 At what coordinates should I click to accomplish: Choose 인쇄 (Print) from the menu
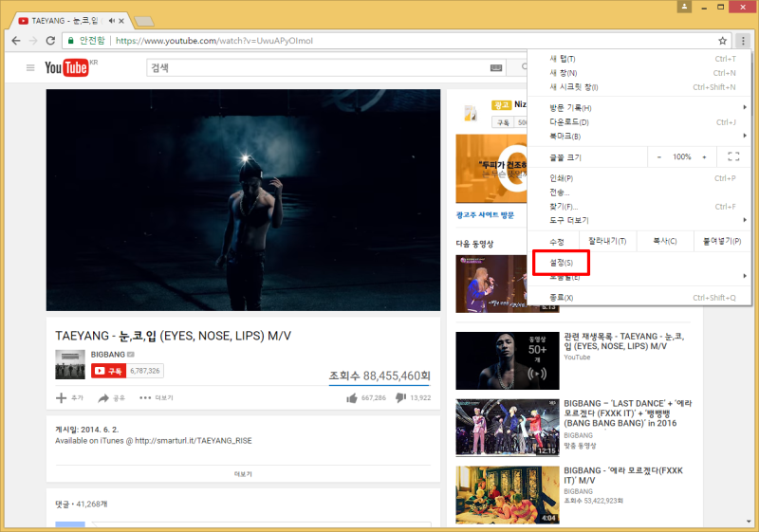coord(639,178)
